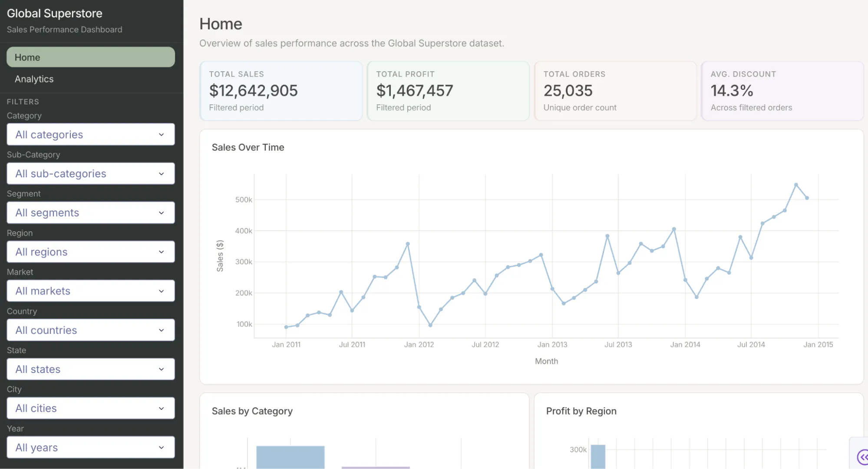This screenshot has height=469, width=868.
Task: Open the Category dropdown
Action: coord(91,134)
